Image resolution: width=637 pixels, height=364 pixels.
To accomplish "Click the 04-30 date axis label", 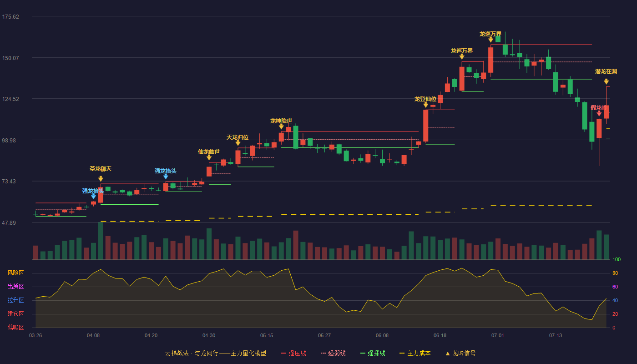I will click(209, 335).
